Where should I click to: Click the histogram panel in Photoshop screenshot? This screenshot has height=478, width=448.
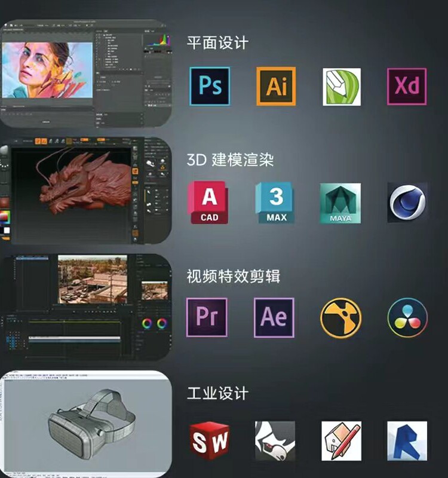click(x=157, y=41)
